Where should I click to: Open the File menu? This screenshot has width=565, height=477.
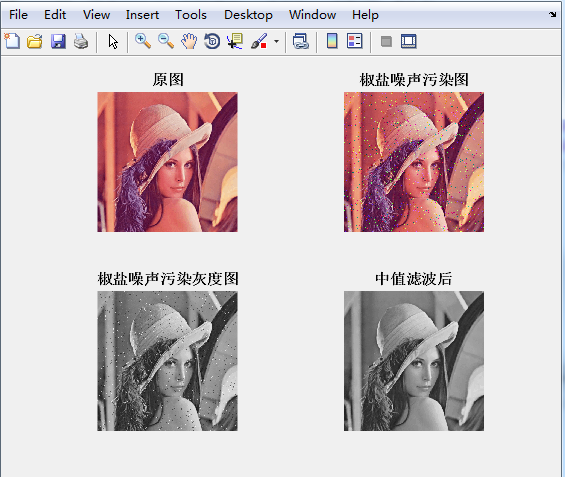pos(18,15)
